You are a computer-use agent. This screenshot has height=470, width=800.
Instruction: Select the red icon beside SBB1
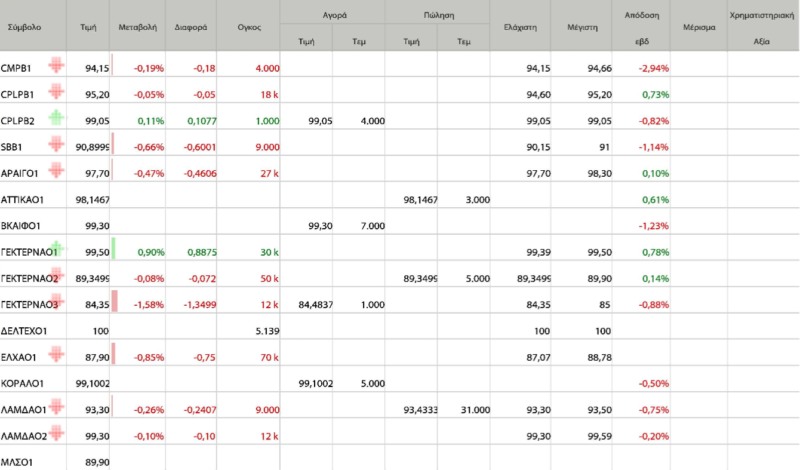(x=56, y=145)
